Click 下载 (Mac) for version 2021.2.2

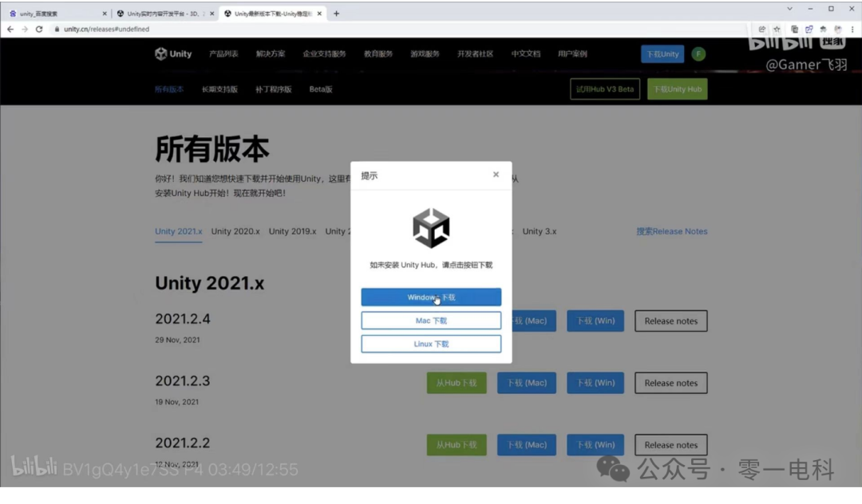click(x=527, y=445)
